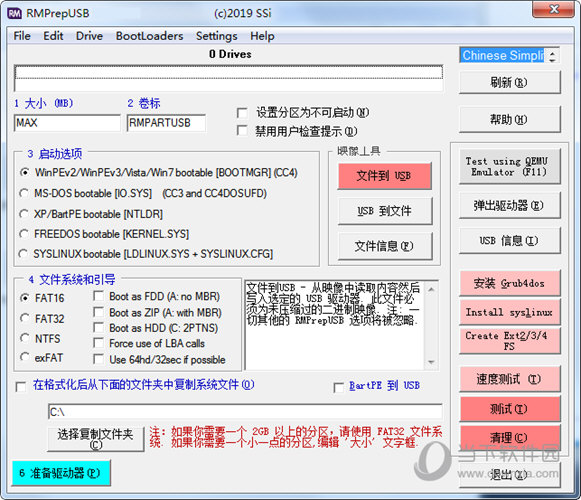Screen dimensions: 581x500
Task: Click the red FAT32 partition note text
Action: pos(295,437)
